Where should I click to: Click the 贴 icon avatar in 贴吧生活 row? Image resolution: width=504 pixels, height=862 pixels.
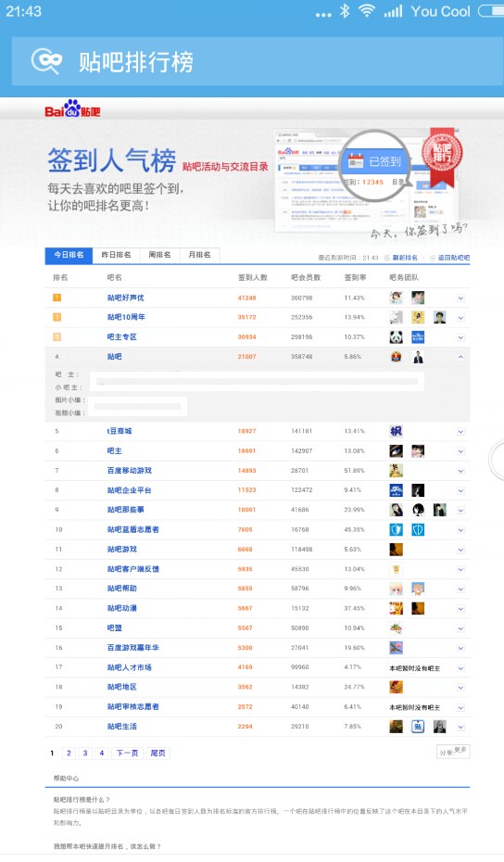418,727
